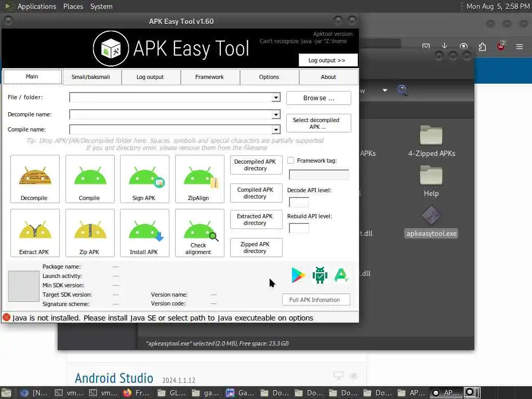Viewport: 532px width, 399px height.
Task: Click the Rebuild API level field
Action: (x=299, y=228)
